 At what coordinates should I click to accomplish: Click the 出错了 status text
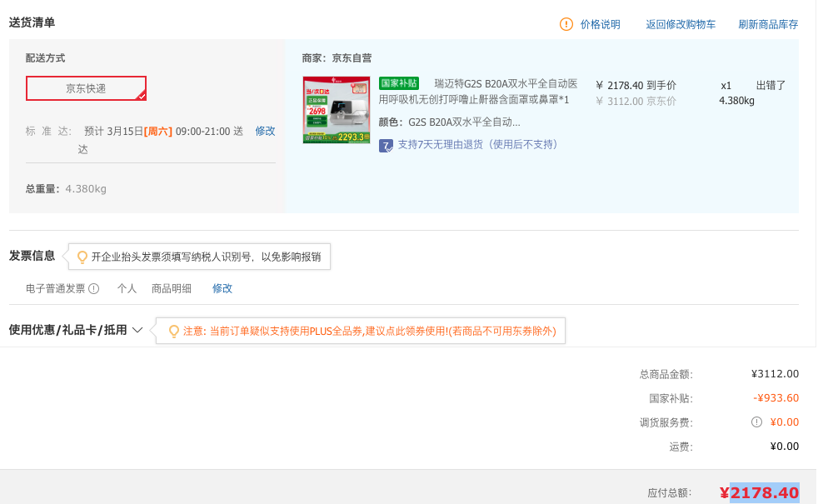[x=771, y=85]
